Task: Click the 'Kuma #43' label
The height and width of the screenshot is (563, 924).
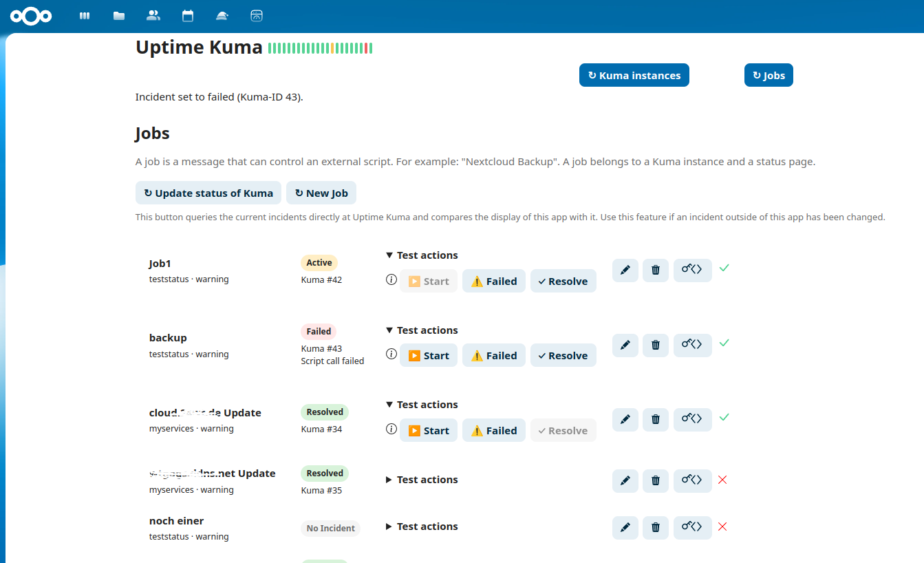Action: 321,349
